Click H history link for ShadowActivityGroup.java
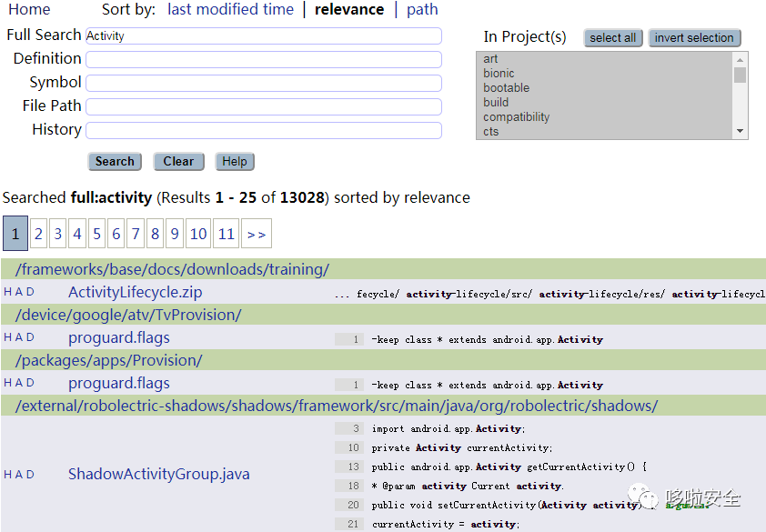Image resolution: width=766 pixels, height=532 pixels. pyautogui.click(x=7, y=475)
